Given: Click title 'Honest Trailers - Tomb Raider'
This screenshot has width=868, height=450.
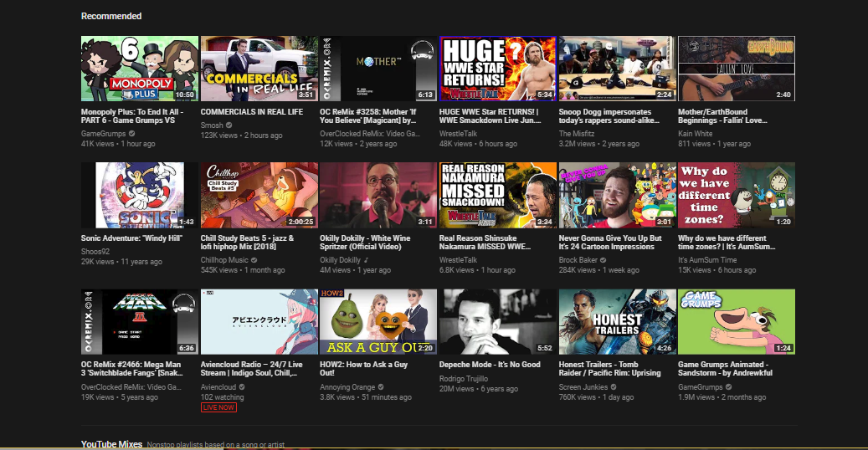Looking at the screenshot, I should point(609,369).
